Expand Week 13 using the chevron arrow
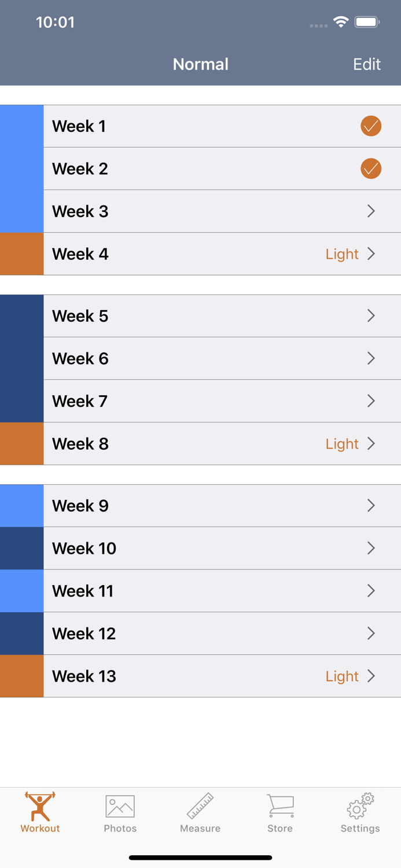This screenshot has width=401, height=868. pos(371,676)
